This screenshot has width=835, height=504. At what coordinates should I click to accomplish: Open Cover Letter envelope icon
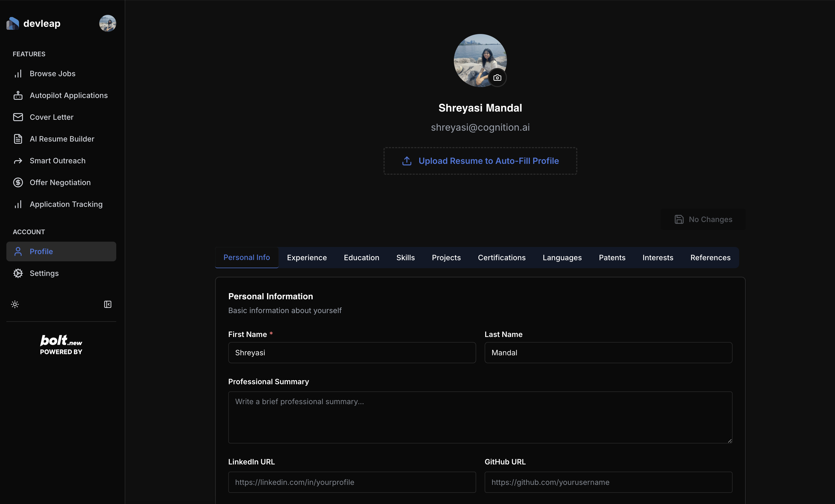pos(18,117)
